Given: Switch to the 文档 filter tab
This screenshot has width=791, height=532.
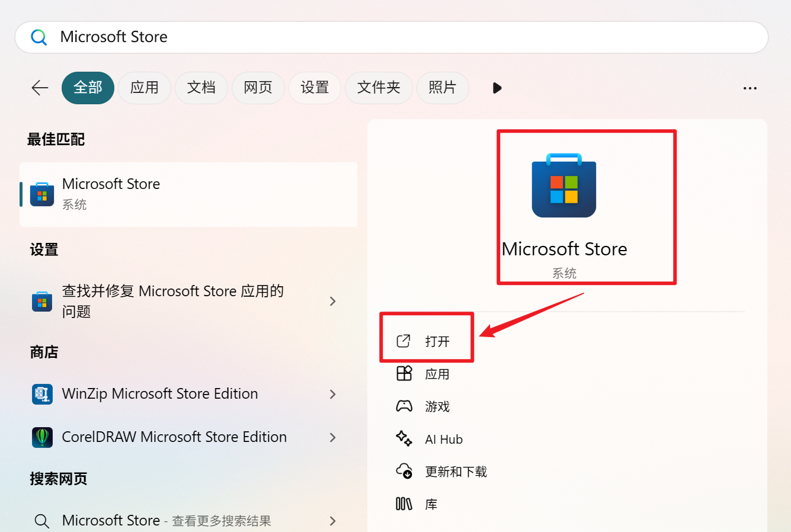Looking at the screenshot, I should tap(201, 88).
